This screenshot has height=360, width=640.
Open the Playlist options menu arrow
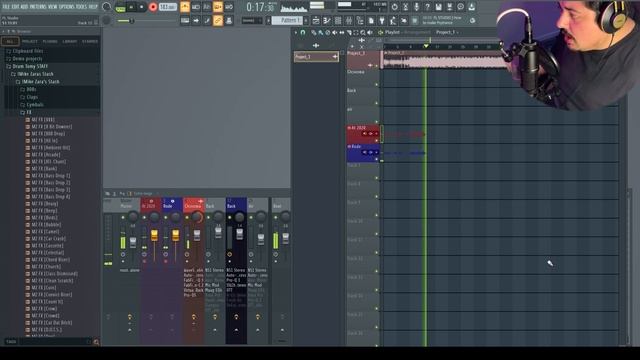point(296,33)
